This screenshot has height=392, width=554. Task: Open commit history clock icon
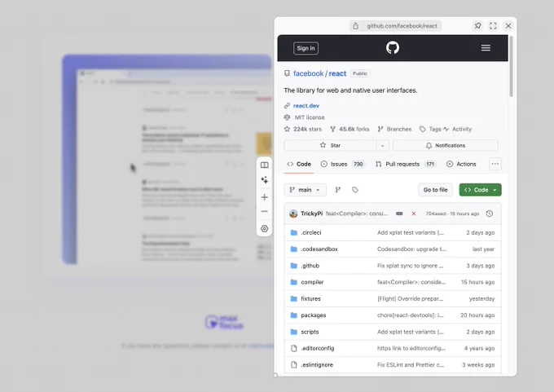point(490,214)
